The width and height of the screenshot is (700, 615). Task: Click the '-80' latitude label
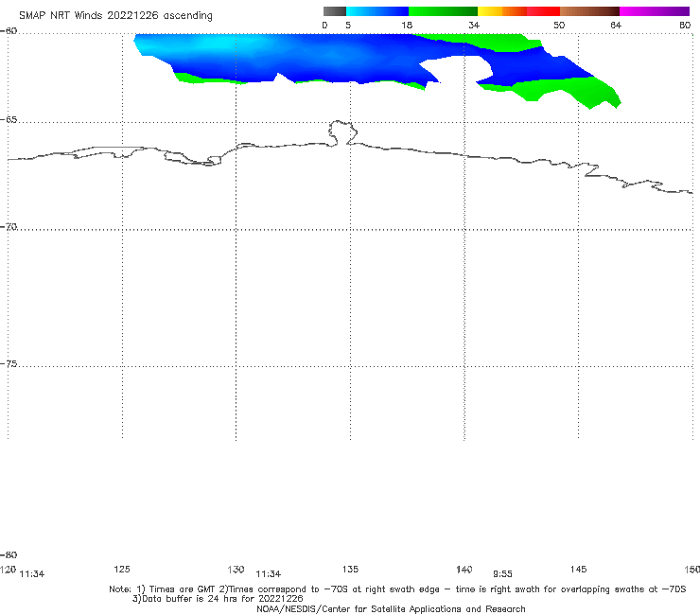9,555
